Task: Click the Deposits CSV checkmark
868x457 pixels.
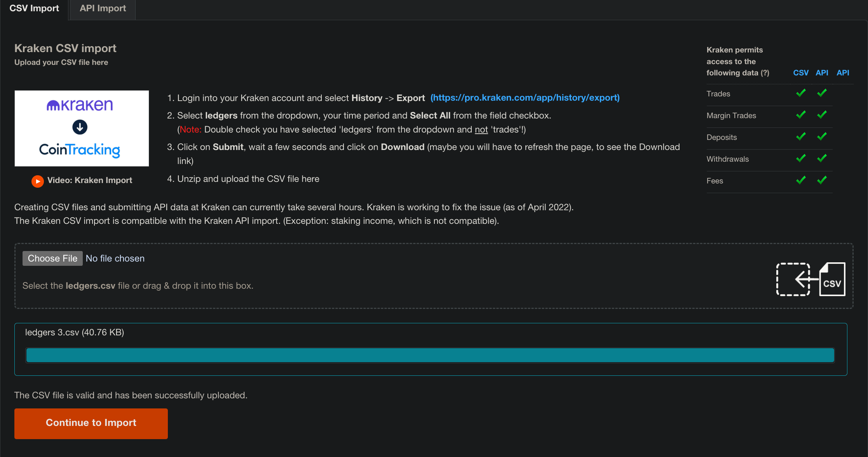Action: click(800, 137)
